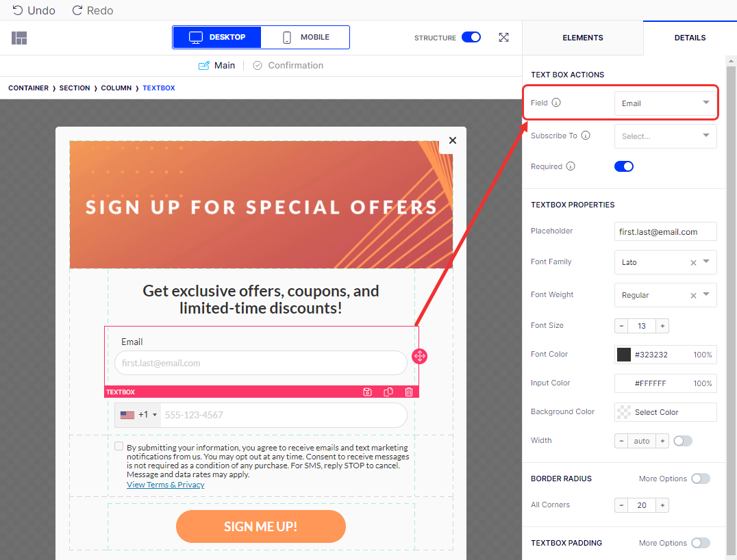This screenshot has height=560, width=737.
Task: Switch to the ELEMENTS tab
Action: pos(582,38)
